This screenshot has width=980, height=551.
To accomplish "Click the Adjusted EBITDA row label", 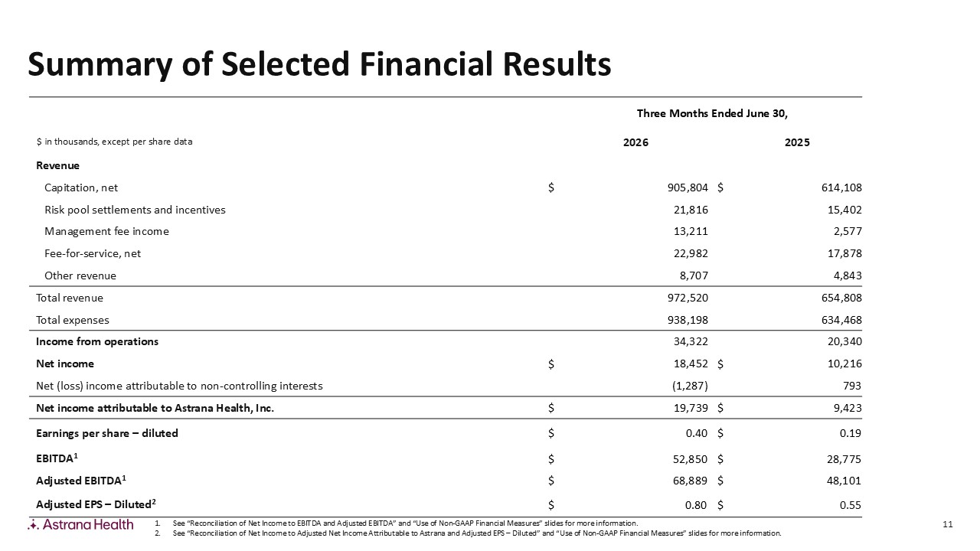I will [x=81, y=481].
